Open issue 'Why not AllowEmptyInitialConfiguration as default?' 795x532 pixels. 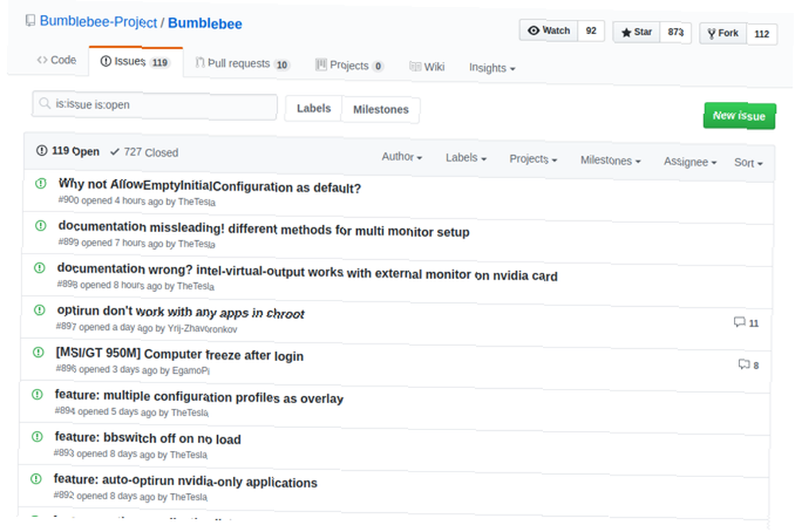209,185
